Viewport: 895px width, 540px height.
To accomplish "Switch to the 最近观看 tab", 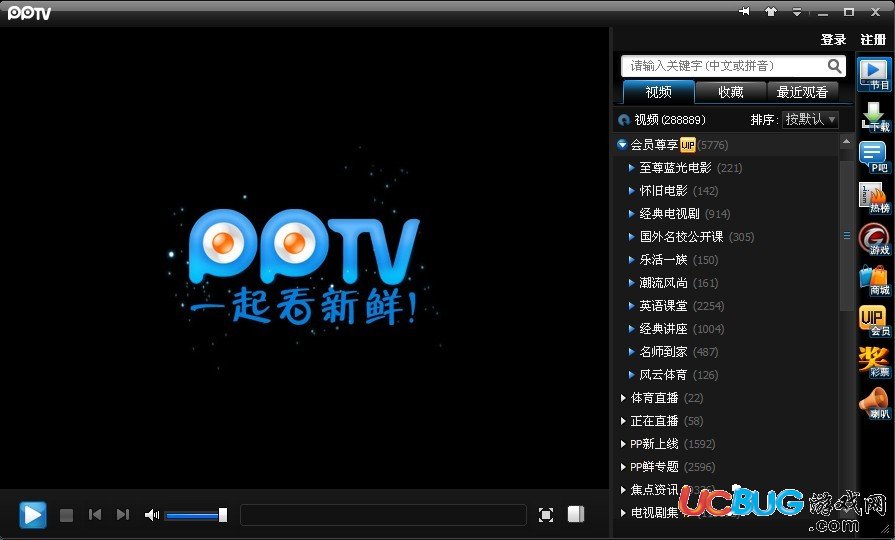I will [802, 92].
